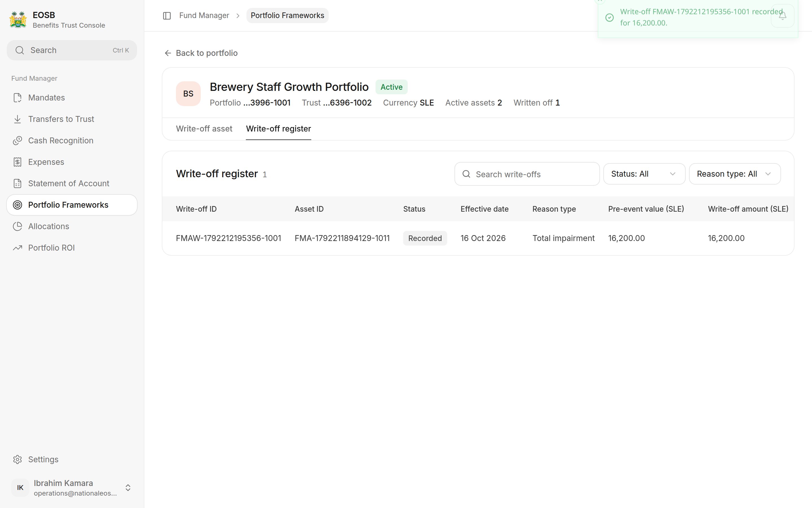Focus the sidebar Search box
Image resolution: width=812 pixels, height=508 pixels.
click(x=72, y=51)
